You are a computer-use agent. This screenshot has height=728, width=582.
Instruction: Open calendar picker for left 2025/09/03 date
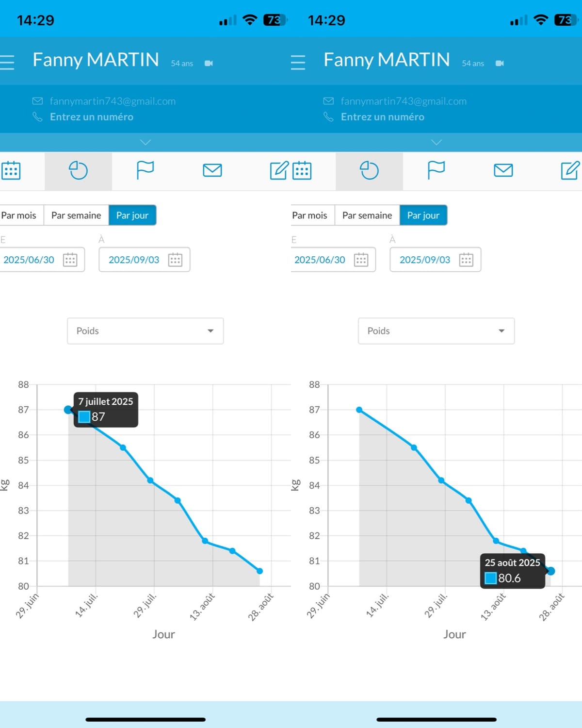click(175, 260)
